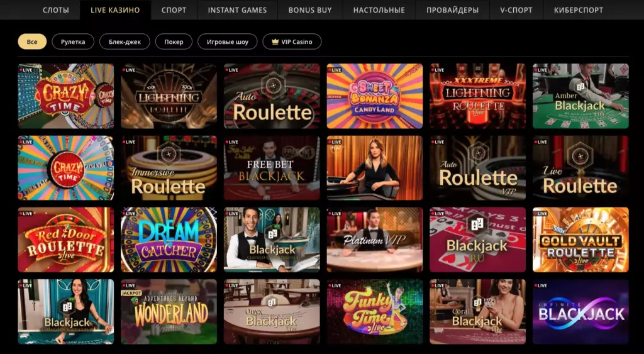Show Игровые шоу games

pyautogui.click(x=228, y=41)
